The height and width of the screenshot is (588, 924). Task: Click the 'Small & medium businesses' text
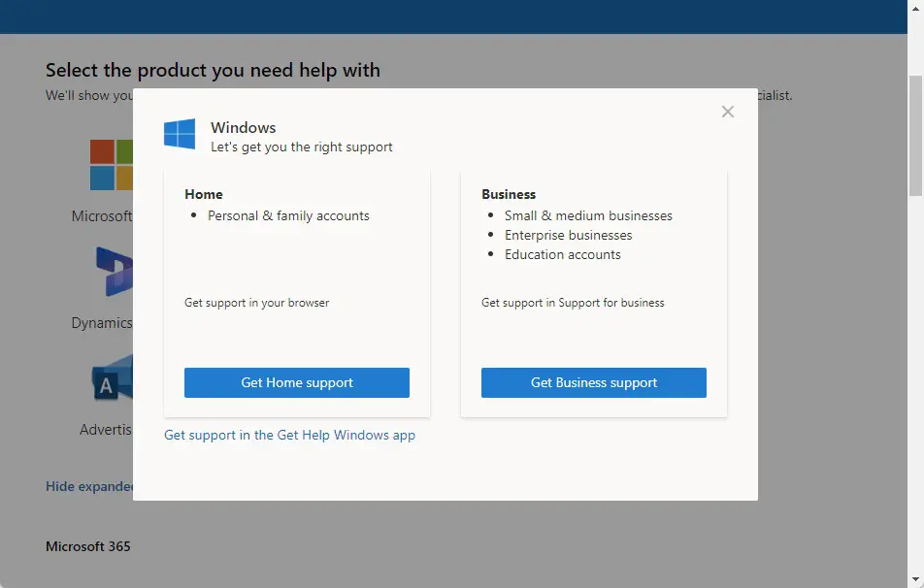(x=588, y=216)
